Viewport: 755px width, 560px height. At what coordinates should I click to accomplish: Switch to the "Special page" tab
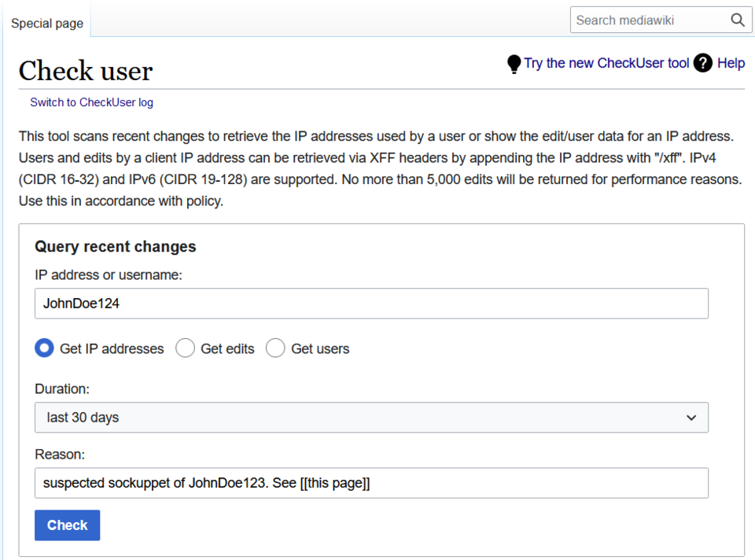[46, 23]
